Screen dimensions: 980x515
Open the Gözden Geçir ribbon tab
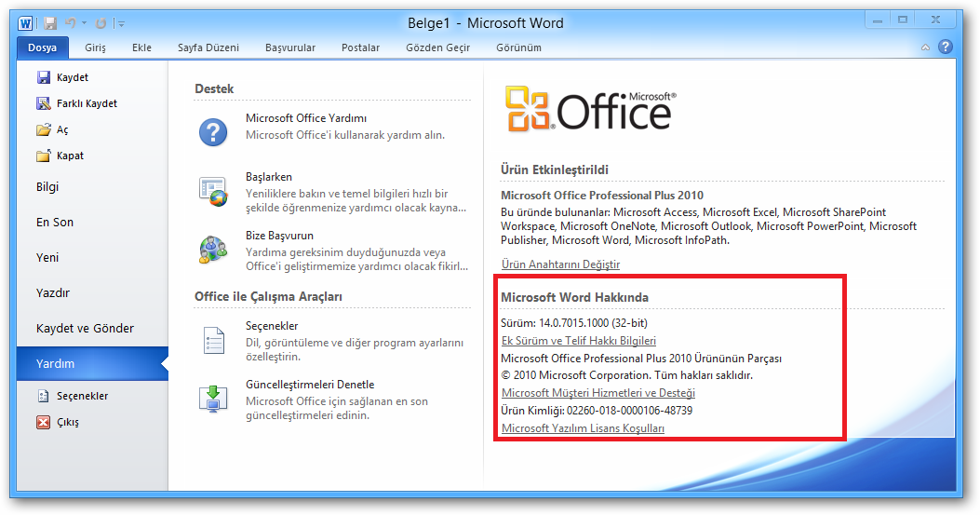[x=437, y=47]
